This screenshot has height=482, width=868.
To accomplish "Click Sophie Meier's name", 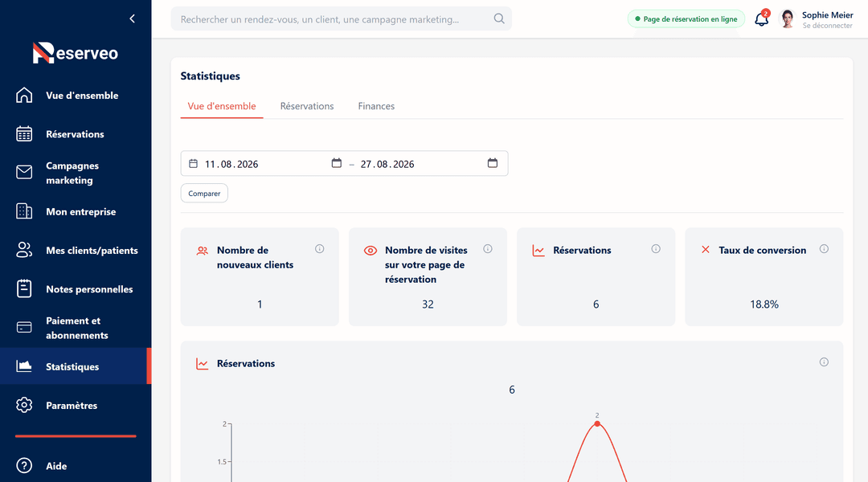I will pos(827,15).
